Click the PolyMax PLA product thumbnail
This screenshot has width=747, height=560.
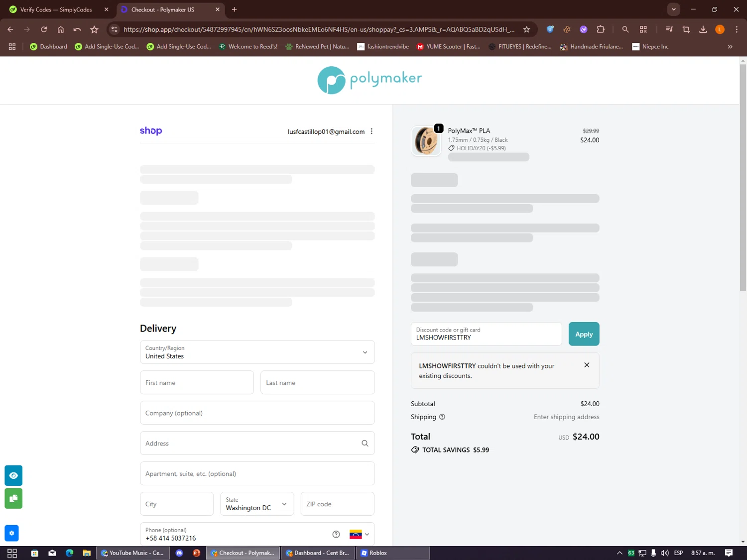(426, 141)
